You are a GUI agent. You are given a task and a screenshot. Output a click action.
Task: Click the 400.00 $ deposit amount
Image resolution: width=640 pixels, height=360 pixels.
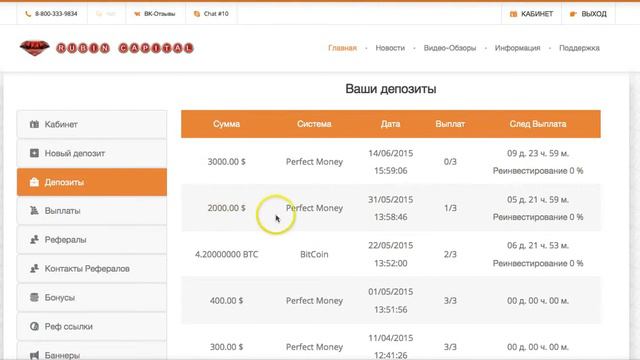tap(227, 300)
